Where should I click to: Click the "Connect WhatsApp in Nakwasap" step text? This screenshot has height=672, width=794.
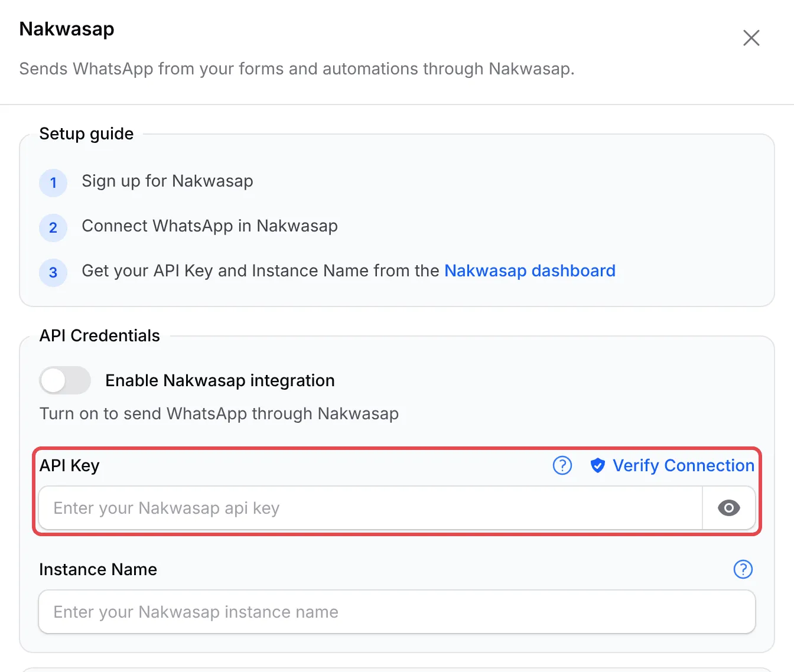[210, 226]
